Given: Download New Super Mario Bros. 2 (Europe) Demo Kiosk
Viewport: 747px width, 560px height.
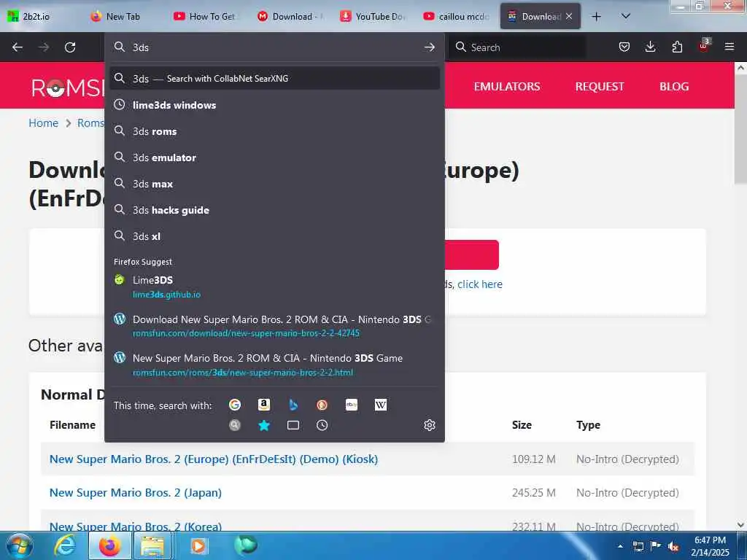Looking at the screenshot, I should point(214,459).
